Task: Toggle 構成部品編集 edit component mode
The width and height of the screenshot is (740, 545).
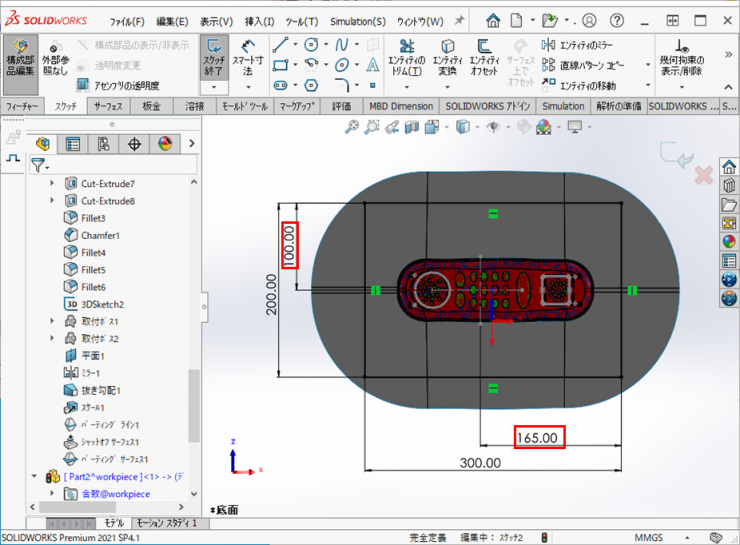Action: (20, 62)
